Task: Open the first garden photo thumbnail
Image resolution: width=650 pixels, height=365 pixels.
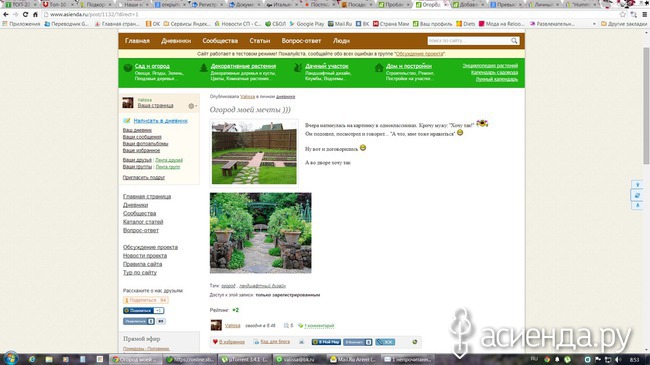Action: [x=254, y=153]
